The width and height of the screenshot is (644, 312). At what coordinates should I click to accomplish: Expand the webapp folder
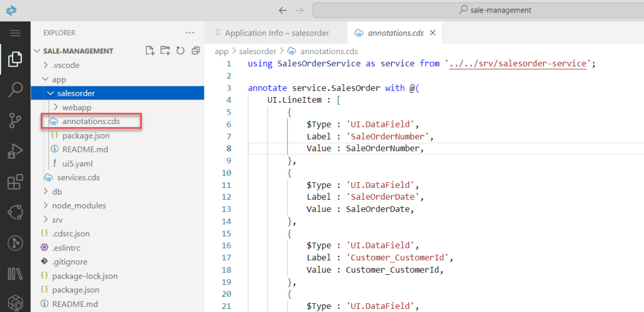click(x=76, y=107)
